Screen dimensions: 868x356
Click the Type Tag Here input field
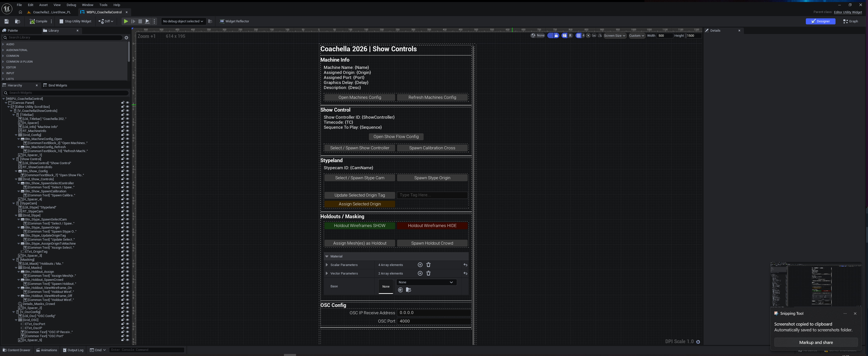click(x=432, y=195)
